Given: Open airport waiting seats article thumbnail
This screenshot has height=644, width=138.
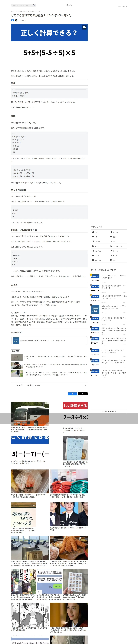Looking at the screenshot, I should coord(30,548).
